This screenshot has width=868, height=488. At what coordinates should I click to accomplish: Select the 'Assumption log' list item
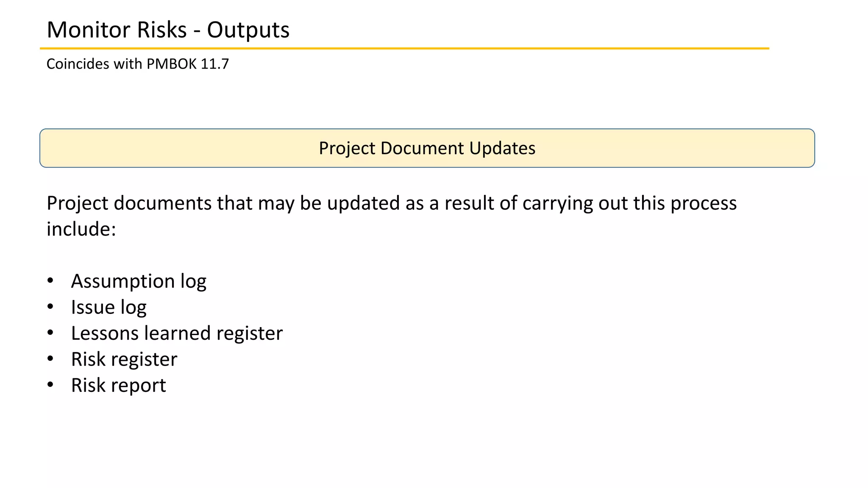[x=139, y=281]
